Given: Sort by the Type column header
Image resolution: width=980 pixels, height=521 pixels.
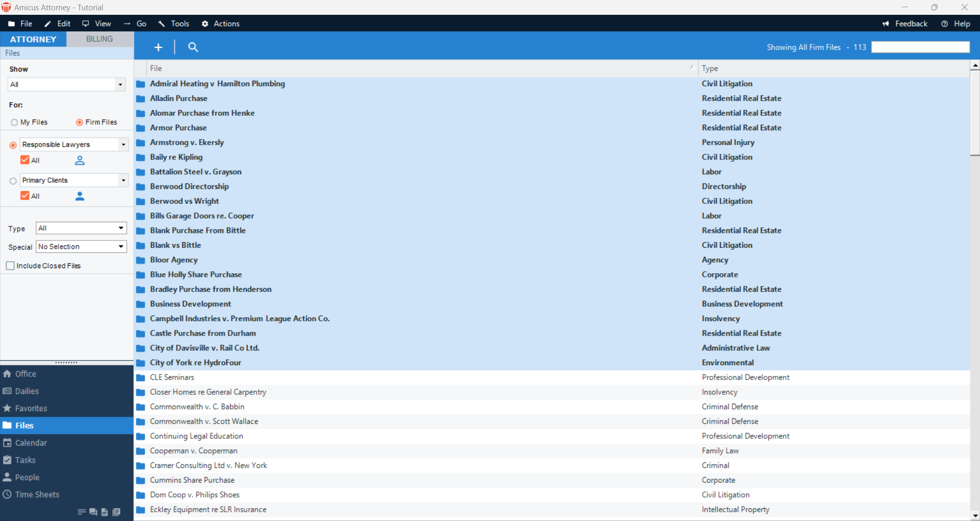Looking at the screenshot, I should pos(834,68).
